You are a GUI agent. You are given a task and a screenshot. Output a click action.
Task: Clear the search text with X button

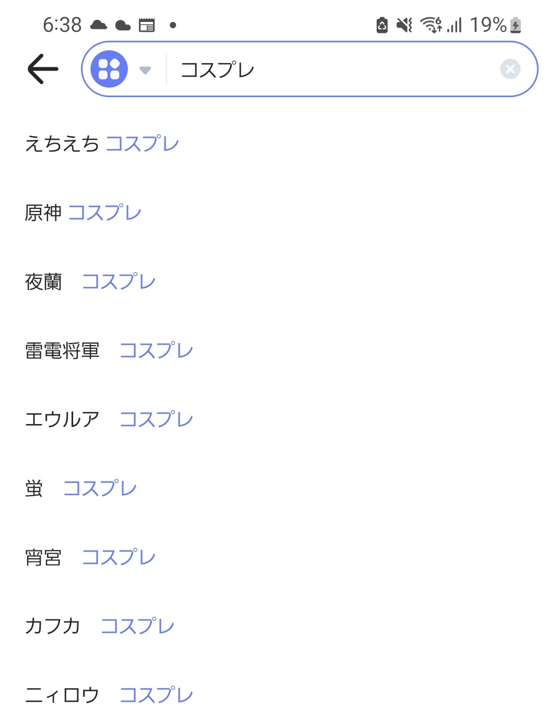click(x=510, y=69)
